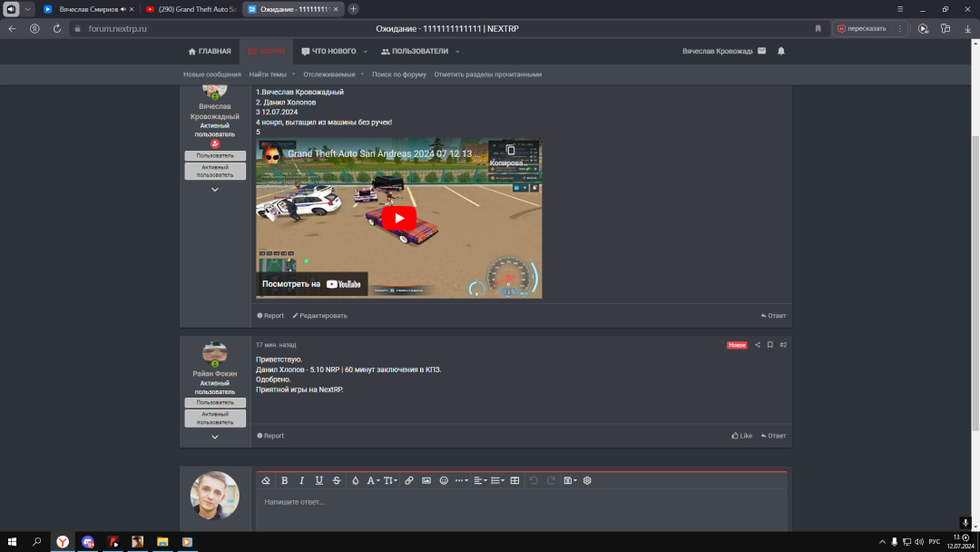Insert a table into the reply
The width and height of the screenshot is (980, 552).
tap(514, 481)
